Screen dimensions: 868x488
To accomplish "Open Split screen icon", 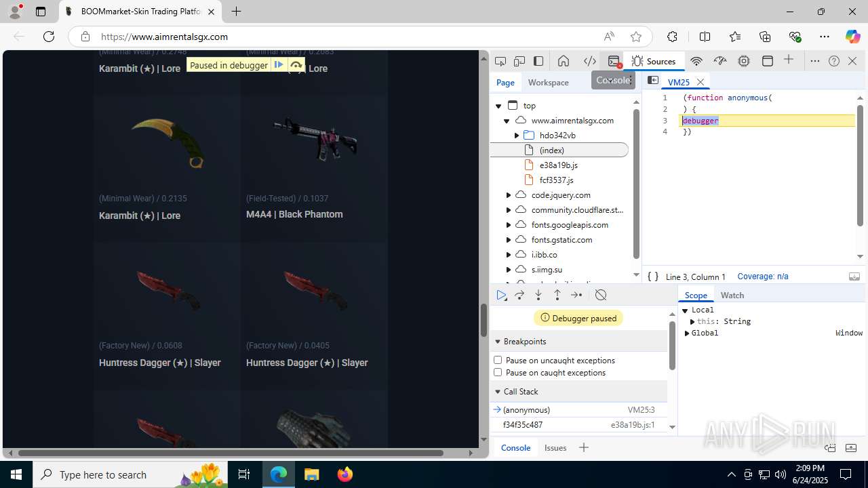I will (x=705, y=37).
